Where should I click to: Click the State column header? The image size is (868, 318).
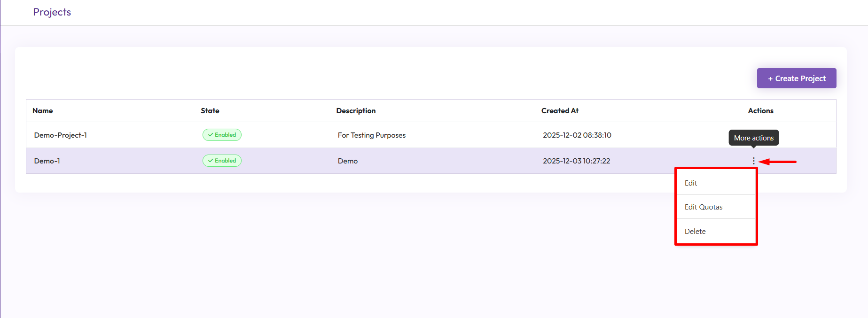click(x=210, y=111)
